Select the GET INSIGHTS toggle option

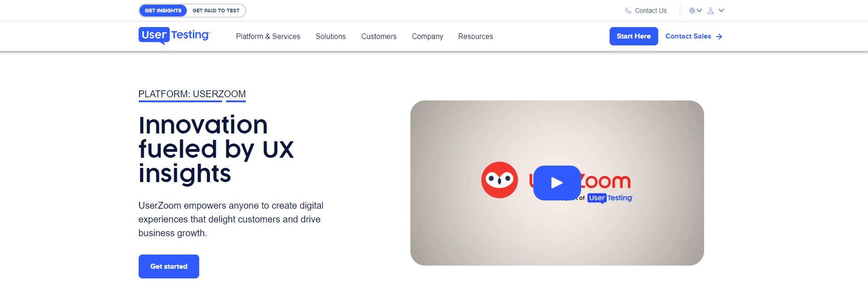pos(163,11)
